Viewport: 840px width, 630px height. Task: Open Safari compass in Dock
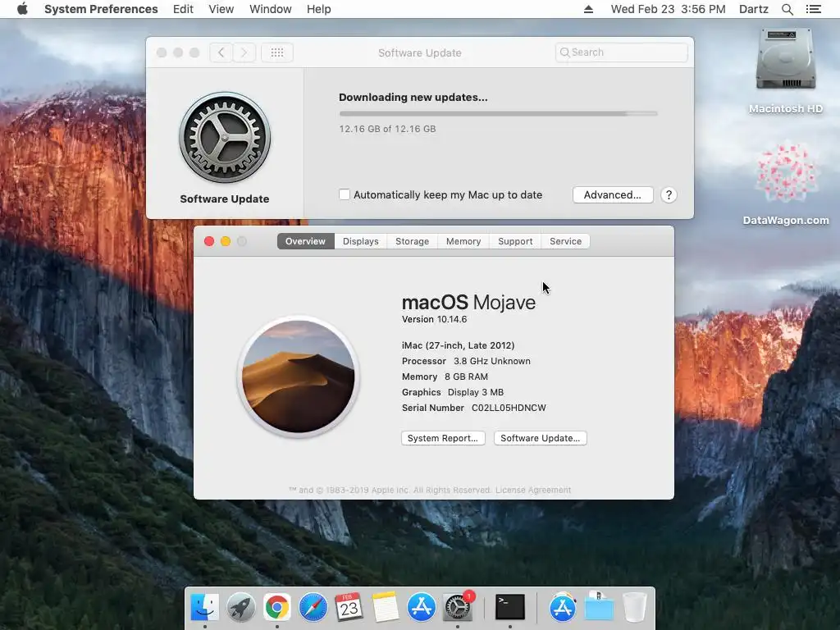click(x=313, y=607)
